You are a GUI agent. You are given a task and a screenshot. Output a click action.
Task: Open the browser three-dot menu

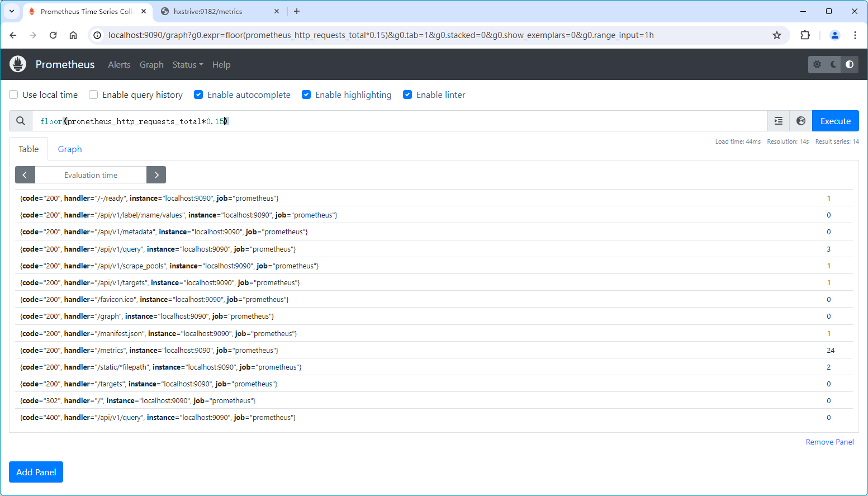(855, 35)
